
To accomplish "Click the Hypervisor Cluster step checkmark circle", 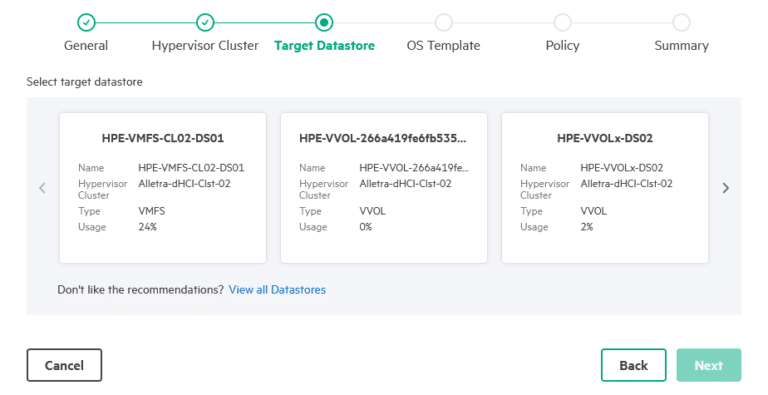I will click(x=205, y=22).
